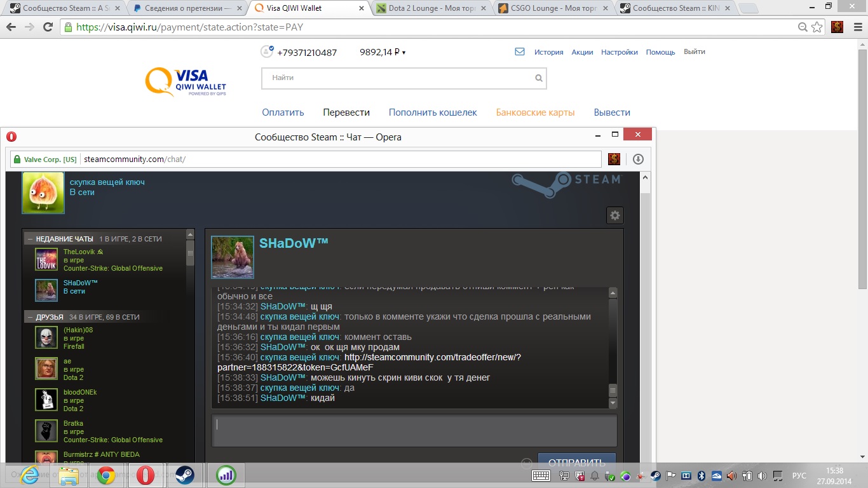This screenshot has height=488, width=868.
Task: Click the green padlock in Opera address bar
Action: (x=18, y=159)
